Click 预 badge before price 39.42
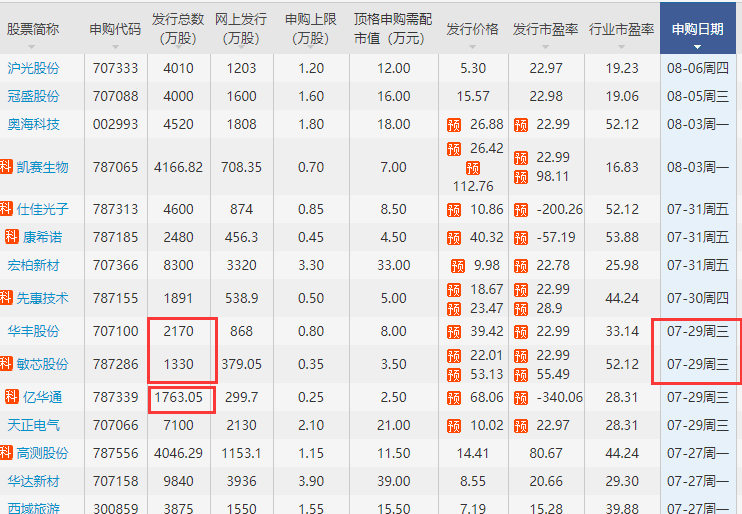 [454, 332]
